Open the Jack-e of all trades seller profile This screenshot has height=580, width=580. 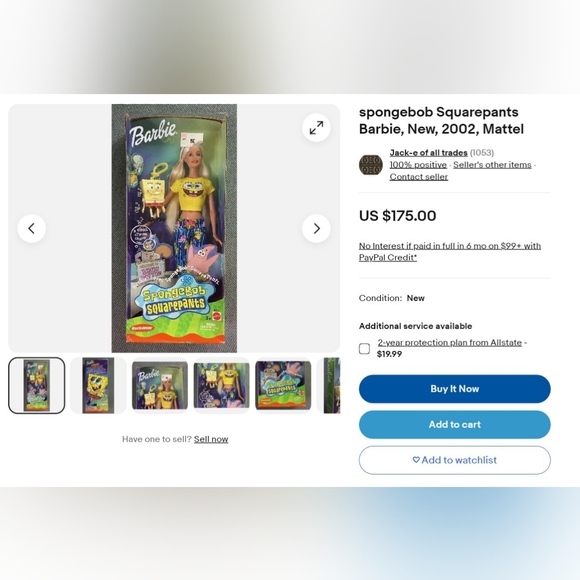click(428, 153)
